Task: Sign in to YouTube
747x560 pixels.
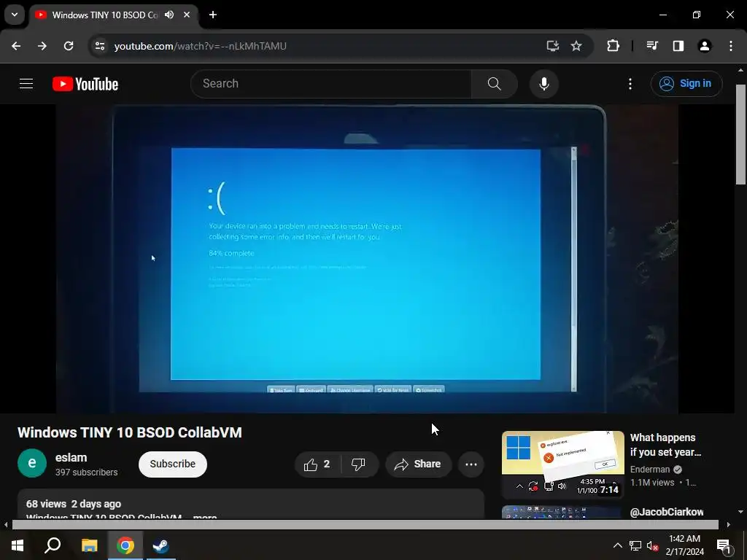Action: click(686, 84)
